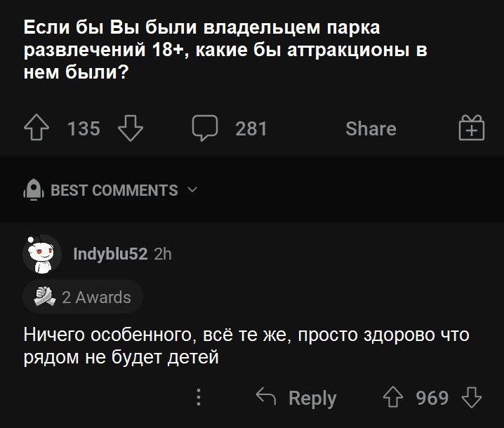Expand the Best Comments sort dropdown
504x428 pixels.
point(114,190)
